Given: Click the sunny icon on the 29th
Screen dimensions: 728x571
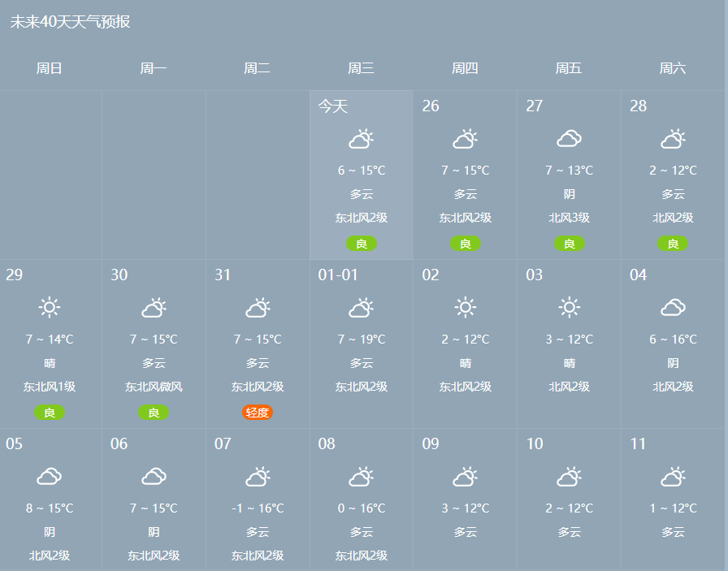Looking at the screenshot, I should coord(50,308).
